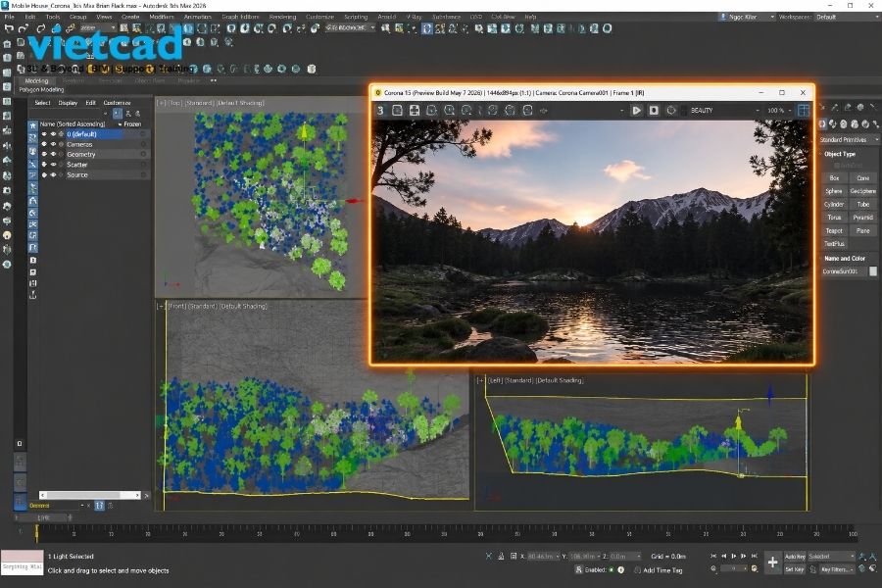The width and height of the screenshot is (882, 588).
Task: Open the File menu
Action: tap(9, 17)
